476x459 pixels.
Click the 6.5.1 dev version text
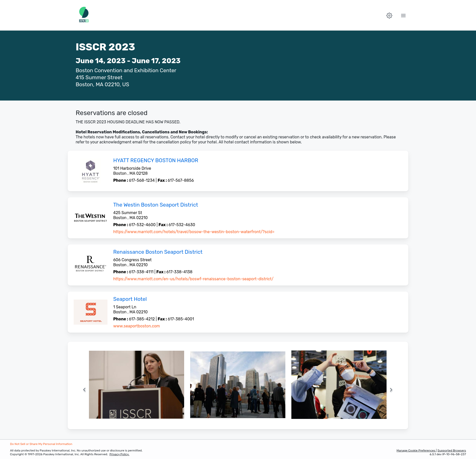click(448, 454)
